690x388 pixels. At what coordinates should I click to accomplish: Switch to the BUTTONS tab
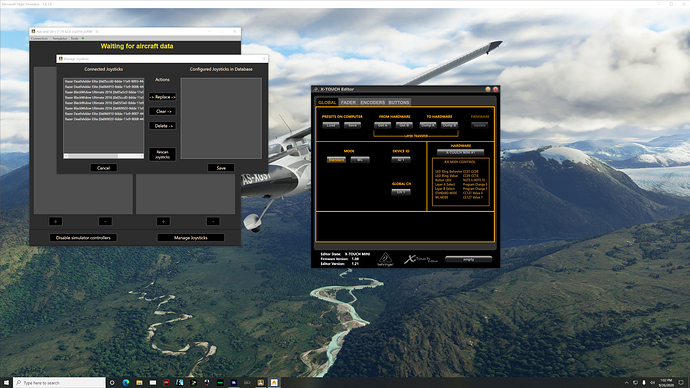pyautogui.click(x=399, y=102)
